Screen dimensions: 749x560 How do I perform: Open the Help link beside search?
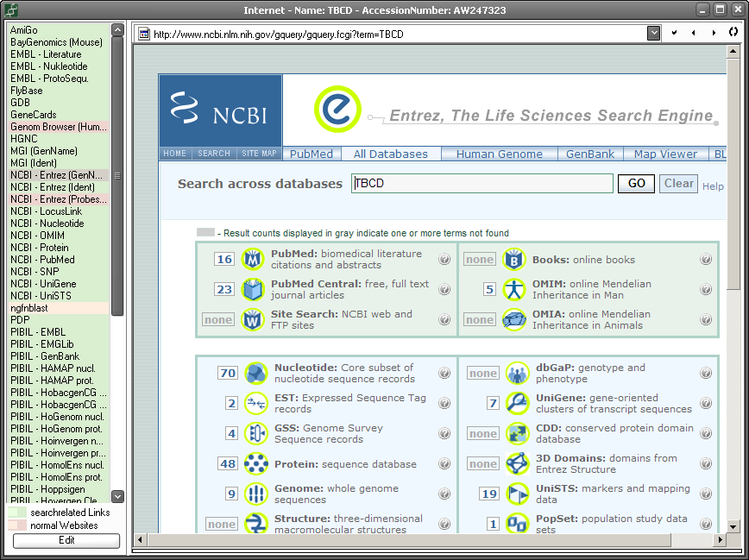pyautogui.click(x=713, y=186)
